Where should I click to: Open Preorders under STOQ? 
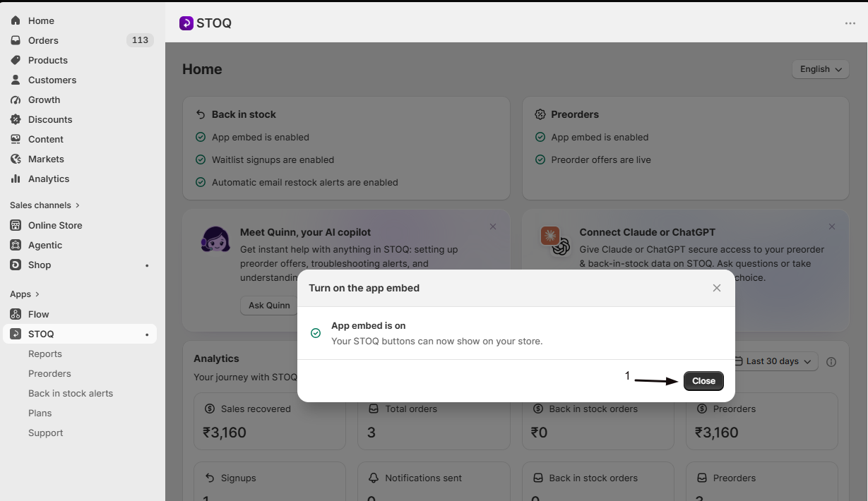(x=49, y=373)
